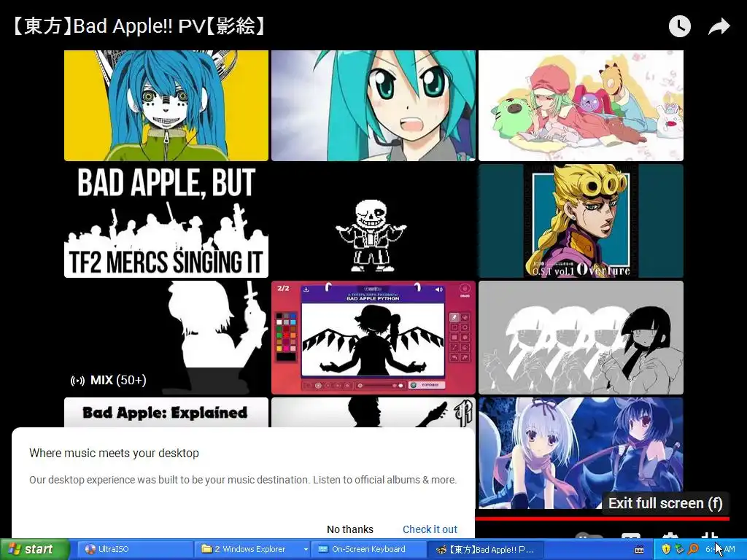This screenshot has width=747, height=560.
Task: Open the yellow-background blue-haired girl thumbnail
Action: (166, 106)
